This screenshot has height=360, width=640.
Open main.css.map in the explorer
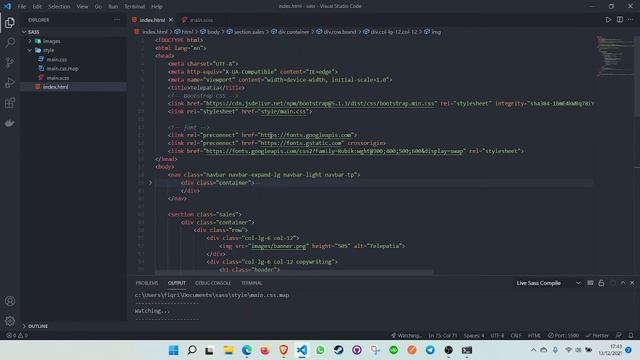coord(62,69)
